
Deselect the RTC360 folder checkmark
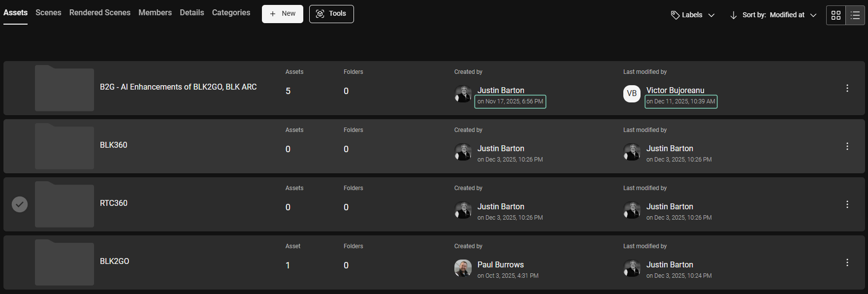[20, 204]
